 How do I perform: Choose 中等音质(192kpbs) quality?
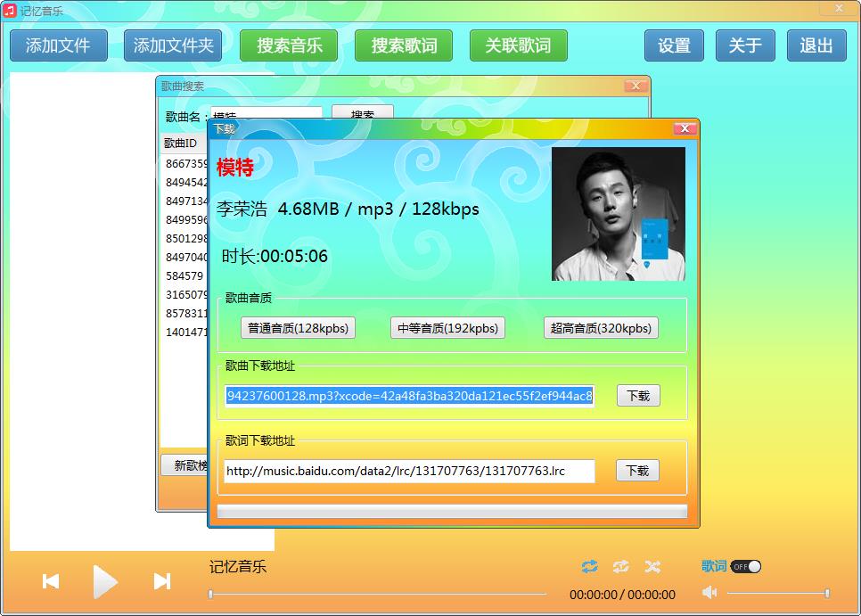[x=447, y=328]
